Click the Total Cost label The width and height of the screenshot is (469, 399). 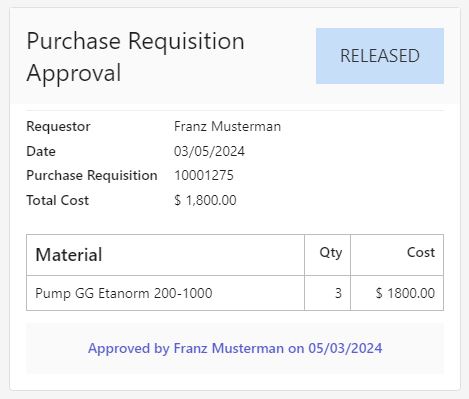57,200
